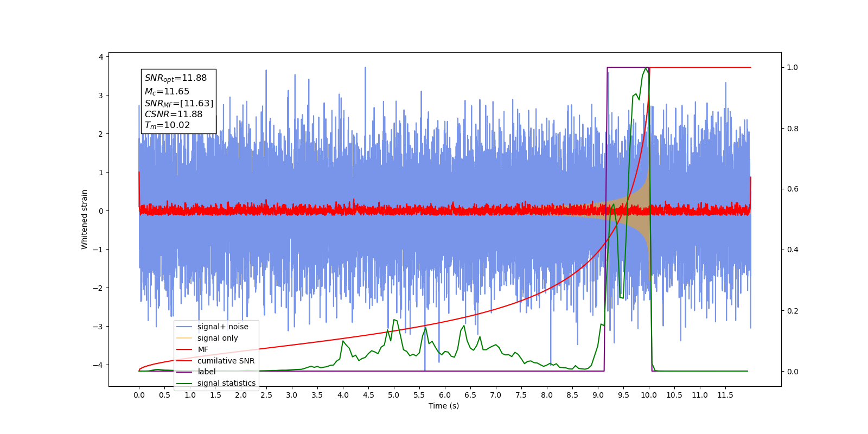The height and width of the screenshot is (434, 868).
Task: Click the Tm=10.02 annotation text
Action: 168,125
